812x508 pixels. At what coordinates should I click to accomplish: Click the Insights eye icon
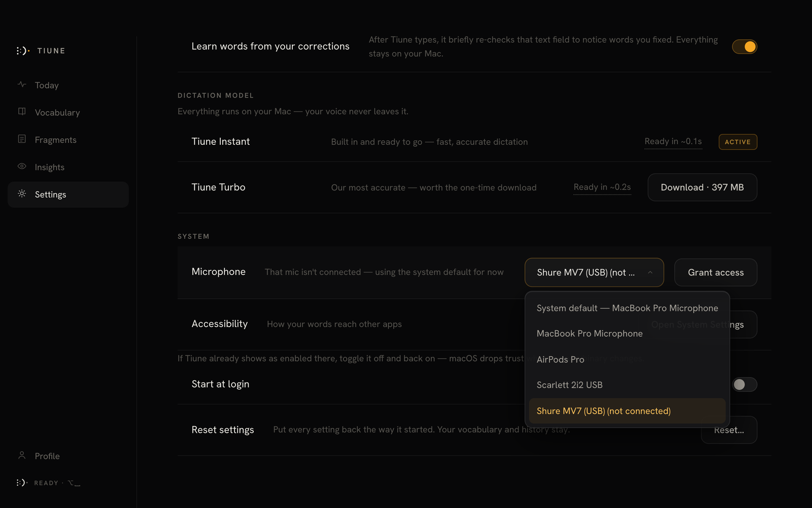22,166
